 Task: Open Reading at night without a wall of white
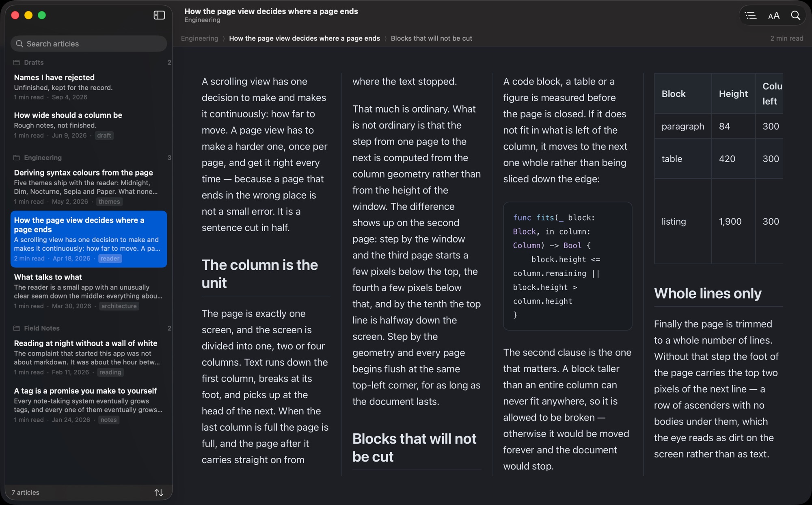[89, 358]
